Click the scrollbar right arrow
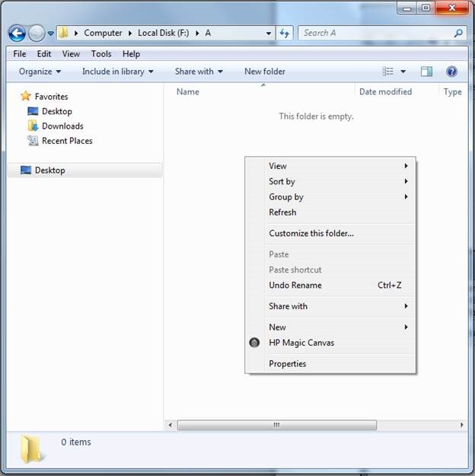475x476 pixels. click(462, 425)
